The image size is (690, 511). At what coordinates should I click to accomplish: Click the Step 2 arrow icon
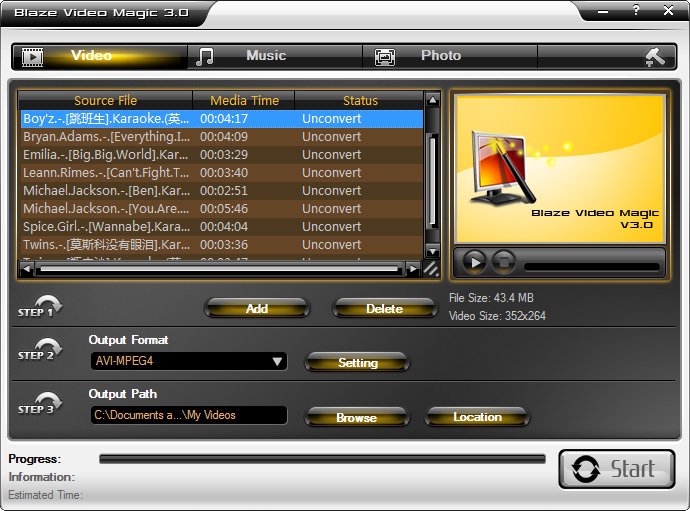point(40,349)
